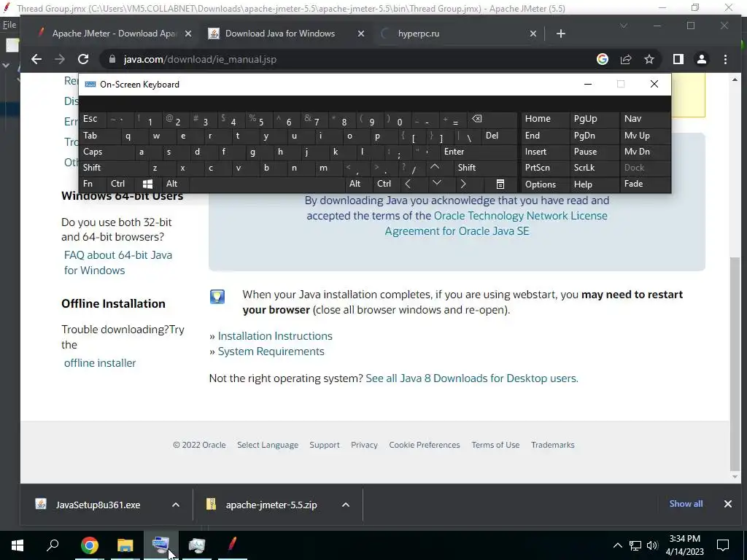
Task: Open Chrome from the taskbar
Action: [x=90, y=545]
